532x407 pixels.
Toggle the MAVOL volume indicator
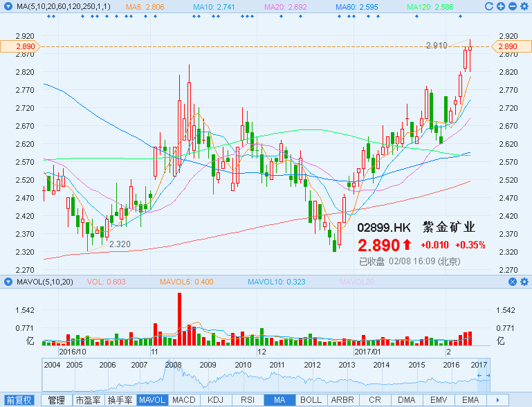pos(152,400)
